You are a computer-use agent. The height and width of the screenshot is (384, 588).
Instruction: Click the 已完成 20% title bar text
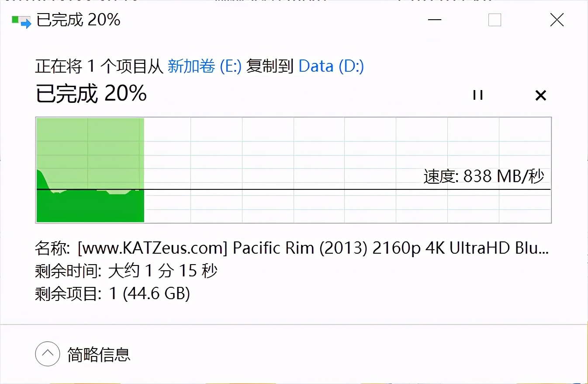pos(79,20)
